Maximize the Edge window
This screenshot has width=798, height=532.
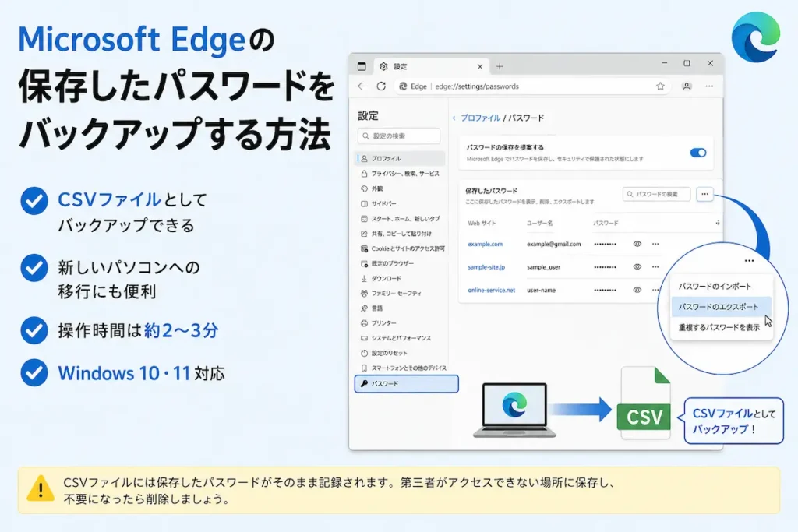(687, 64)
